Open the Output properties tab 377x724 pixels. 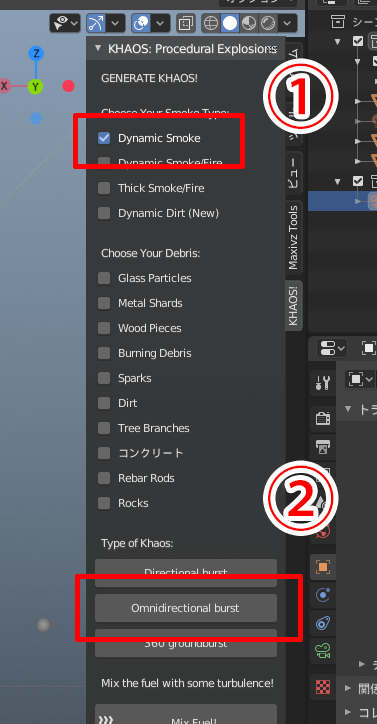[323, 446]
